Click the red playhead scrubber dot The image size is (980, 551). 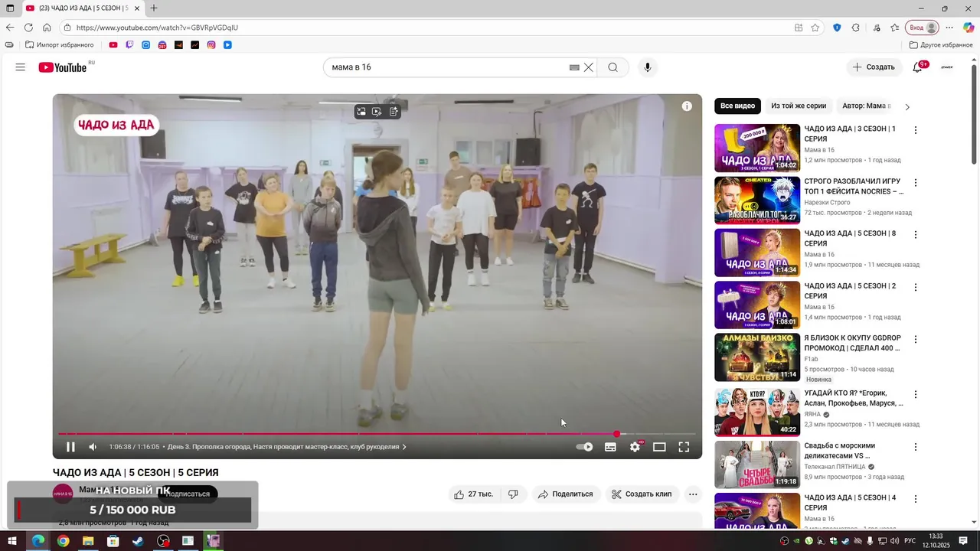pyautogui.click(x=616, y=434)
